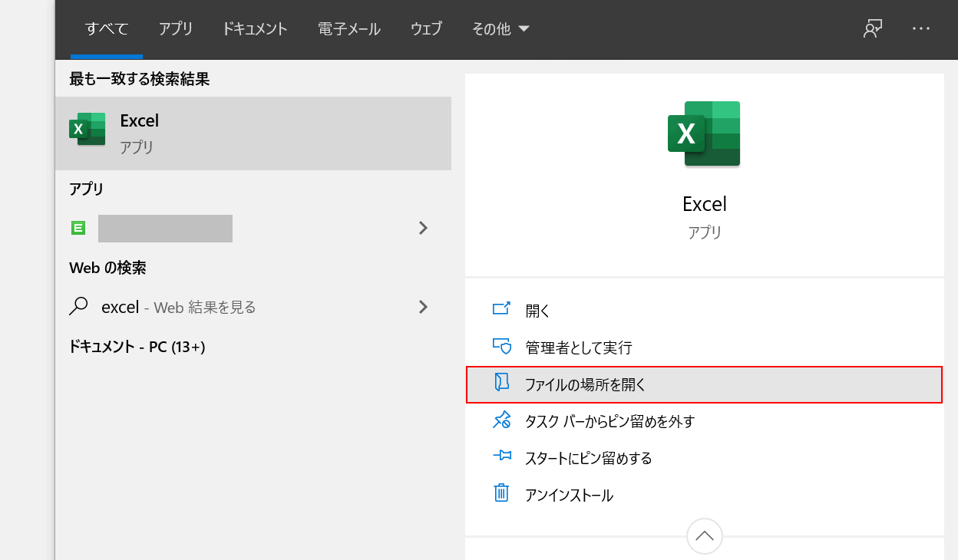Select ファイルの場所を開く from the menu
Image resolution: width=958 pixels, height=560 pixels.
tap(584, 384)
